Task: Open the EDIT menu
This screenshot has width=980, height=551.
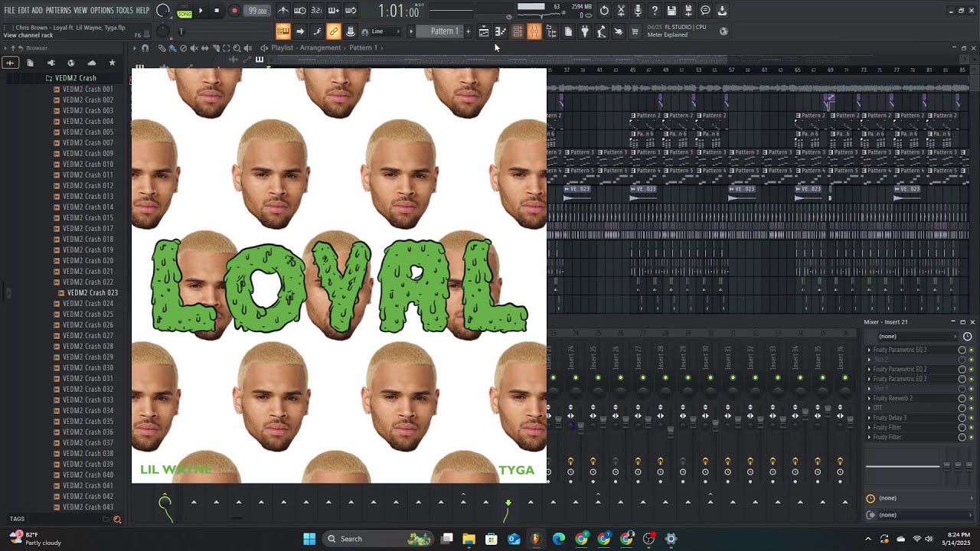Action: click(24, 11)
